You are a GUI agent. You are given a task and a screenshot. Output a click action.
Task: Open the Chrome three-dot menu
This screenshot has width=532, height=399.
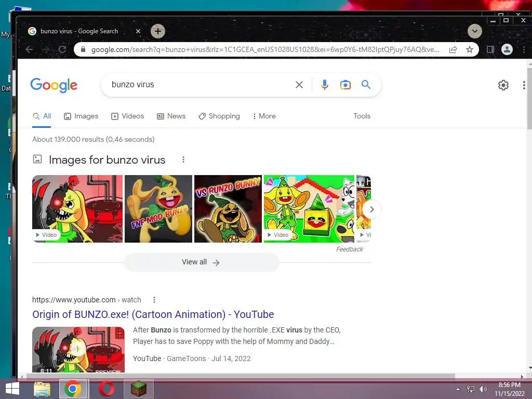[x=524, y=49]
